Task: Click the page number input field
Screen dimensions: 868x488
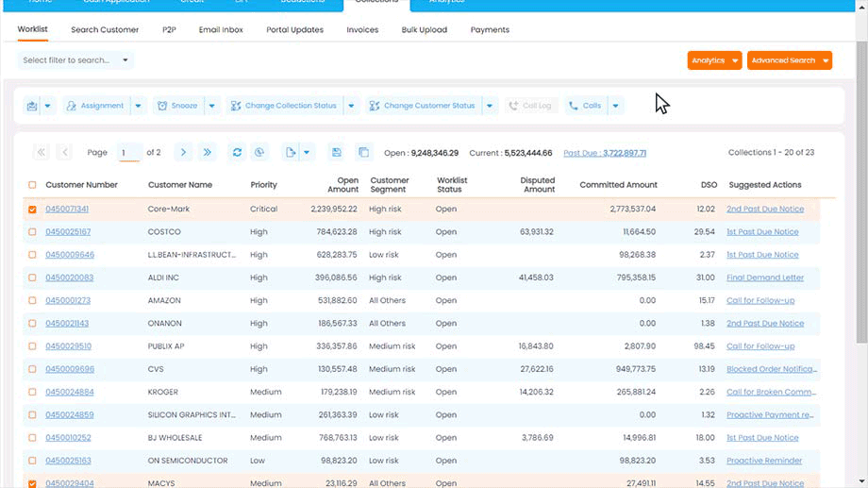Action: (128, 152)
